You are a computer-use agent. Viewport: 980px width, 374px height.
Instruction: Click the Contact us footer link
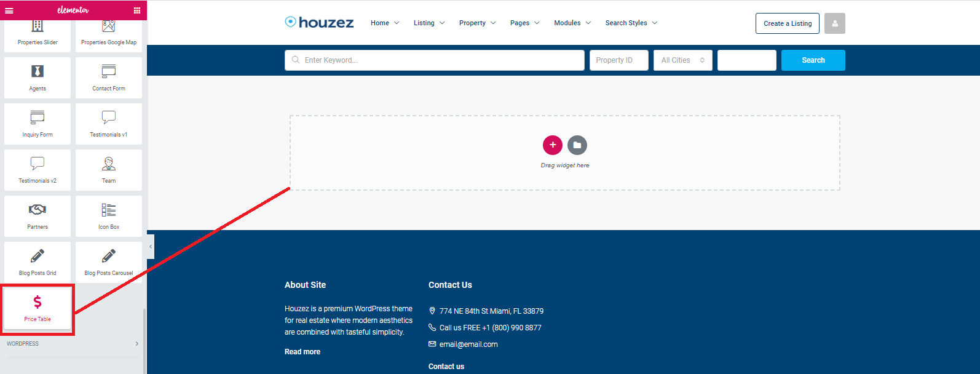point(446,367)
